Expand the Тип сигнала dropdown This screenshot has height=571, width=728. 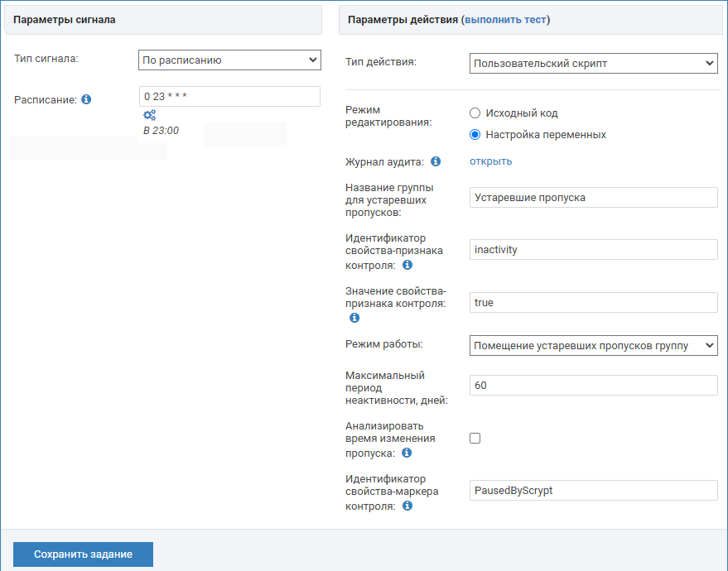click(229, 60)
